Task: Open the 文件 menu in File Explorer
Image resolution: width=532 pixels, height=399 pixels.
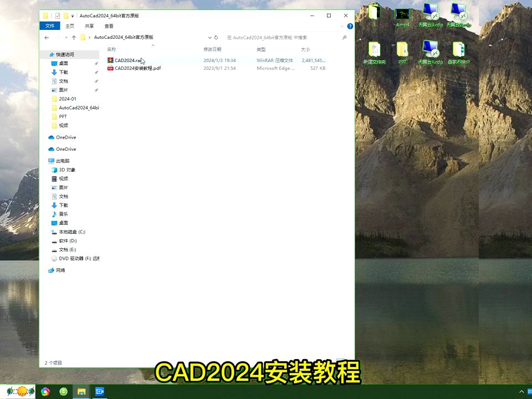Action: click(x=49, y=25)
